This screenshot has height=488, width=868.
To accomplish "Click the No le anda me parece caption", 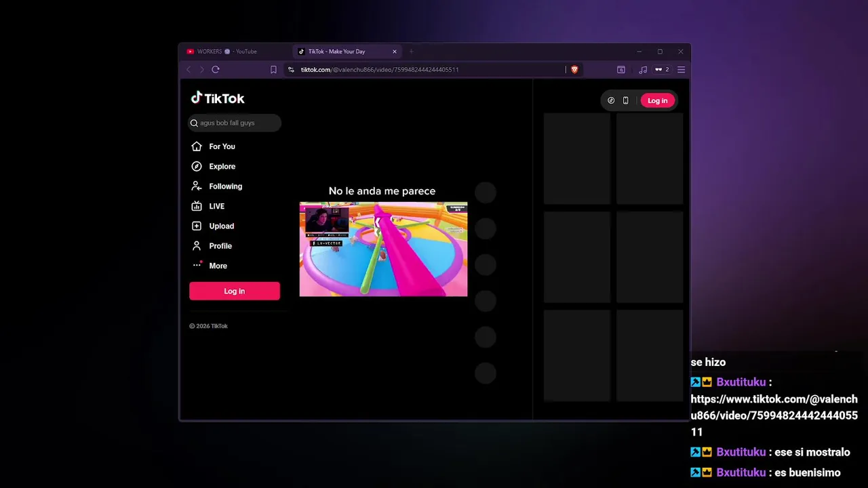I will click(x=382, y=191).
